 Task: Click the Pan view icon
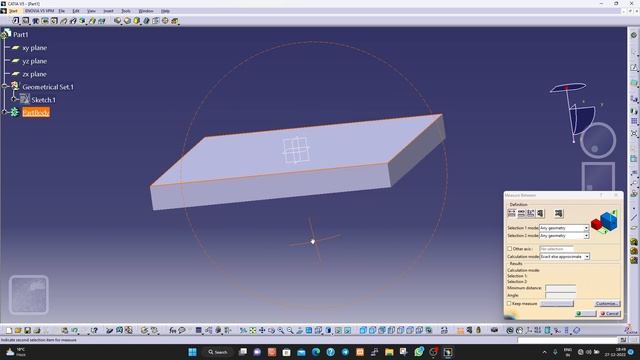tap(262, 330)
